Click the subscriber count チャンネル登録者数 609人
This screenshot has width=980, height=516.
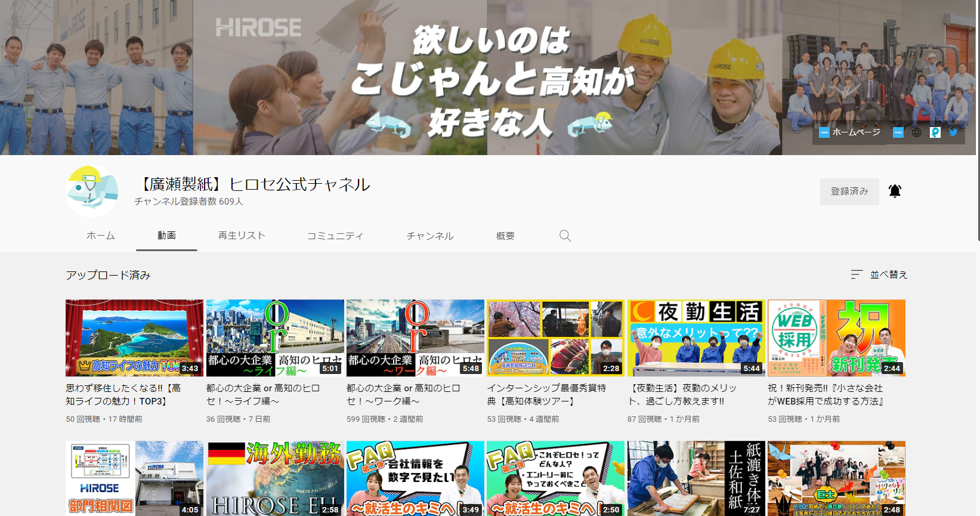pyautogui.click(x=188, y=202)
